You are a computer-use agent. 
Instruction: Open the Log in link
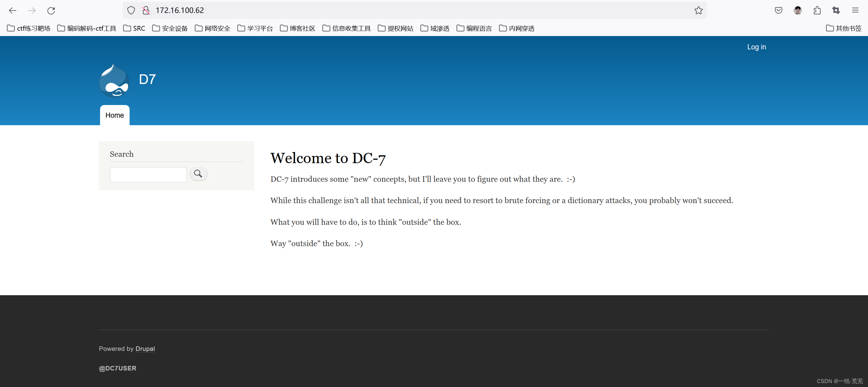(x=756, y=47)
